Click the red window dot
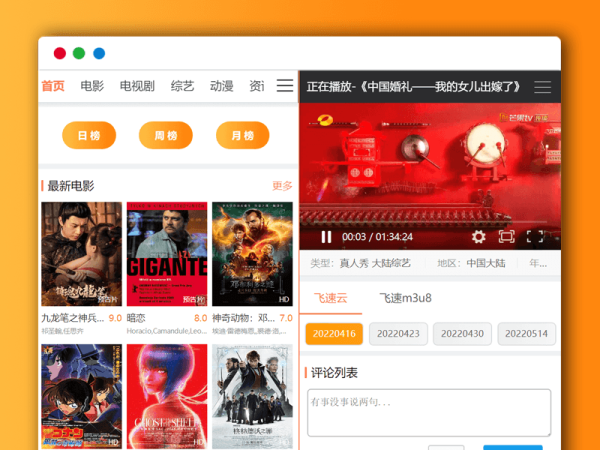 60,53
